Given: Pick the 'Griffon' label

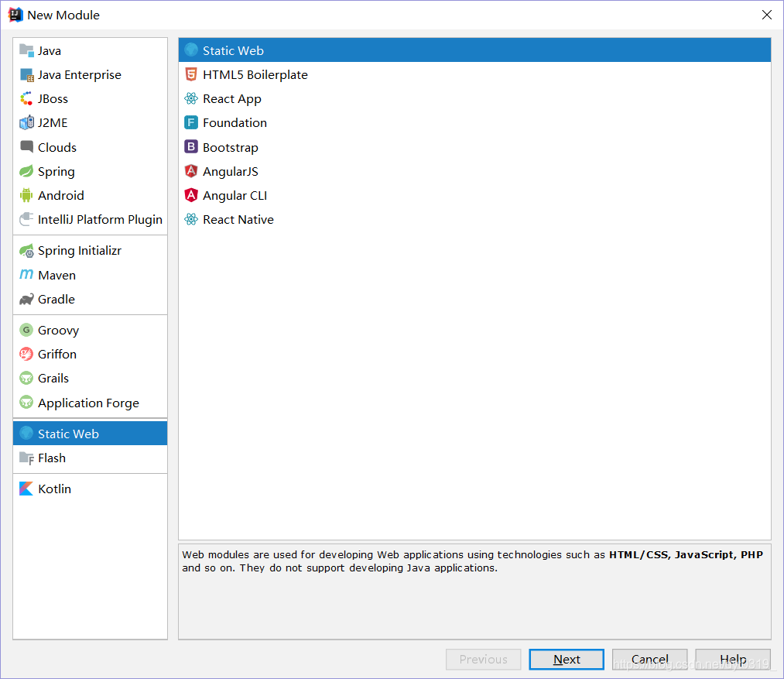Looking at the screenshot, I should [x=57, y=355].
